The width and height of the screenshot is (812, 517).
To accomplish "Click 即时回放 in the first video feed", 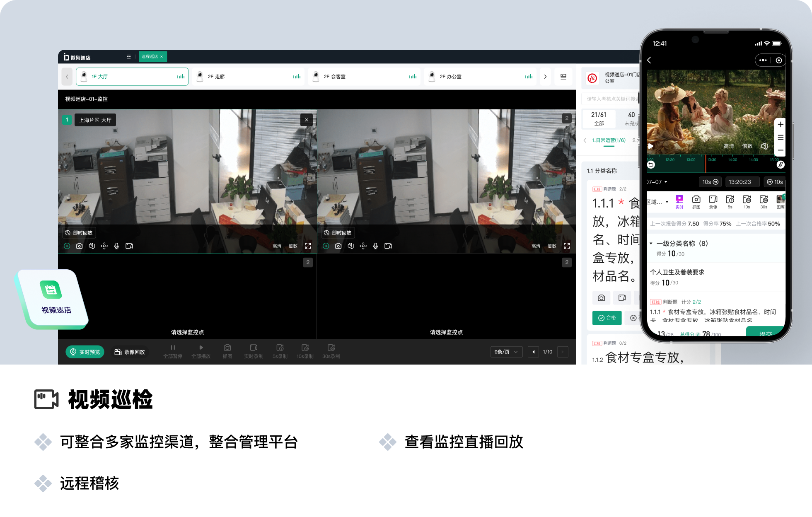I will point(79,233).
